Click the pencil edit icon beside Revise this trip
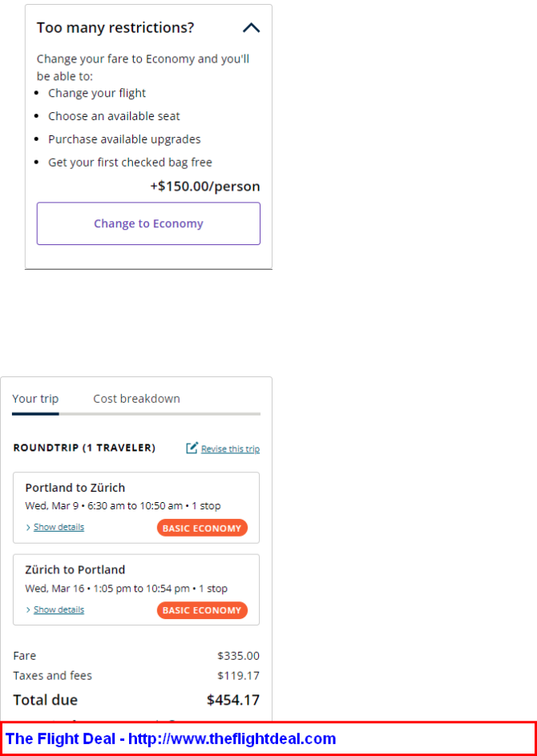The height and width of the screenshot is (756, 537). coord(192,448)
